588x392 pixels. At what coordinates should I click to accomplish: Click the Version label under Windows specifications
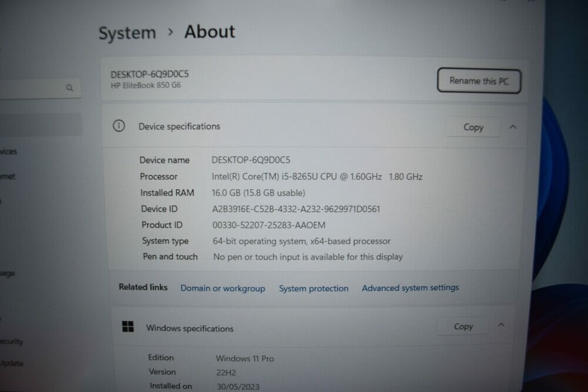(162, 372)
